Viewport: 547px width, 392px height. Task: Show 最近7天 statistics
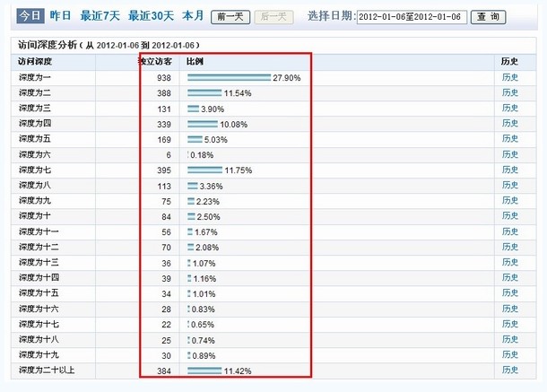[100, 16]
